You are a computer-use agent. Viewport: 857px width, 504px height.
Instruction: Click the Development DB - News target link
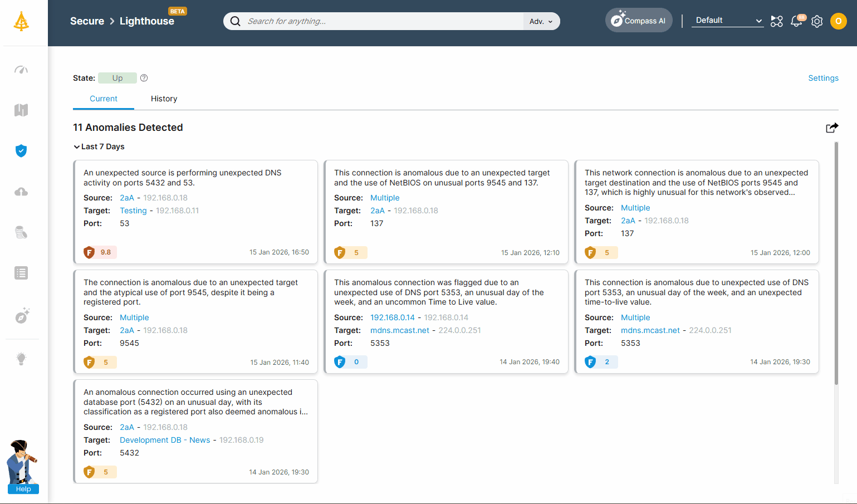click(165, 440)
